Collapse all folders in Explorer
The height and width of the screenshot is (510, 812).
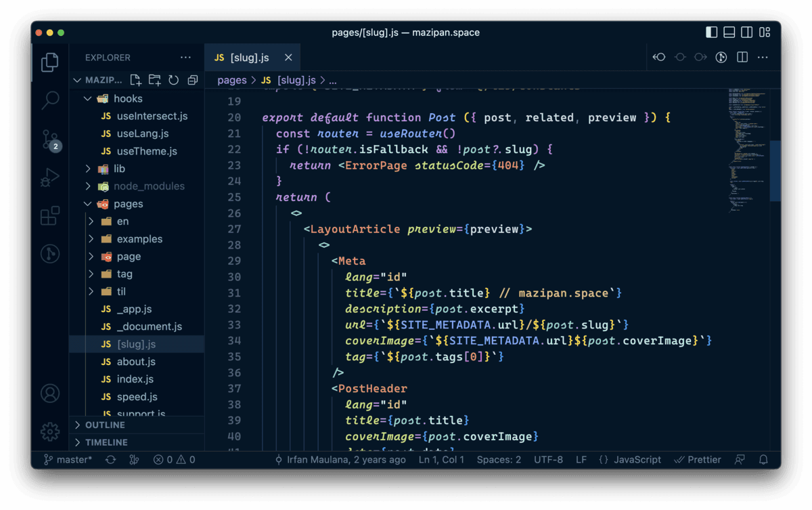pyautogui.click(x=192, y=80)
